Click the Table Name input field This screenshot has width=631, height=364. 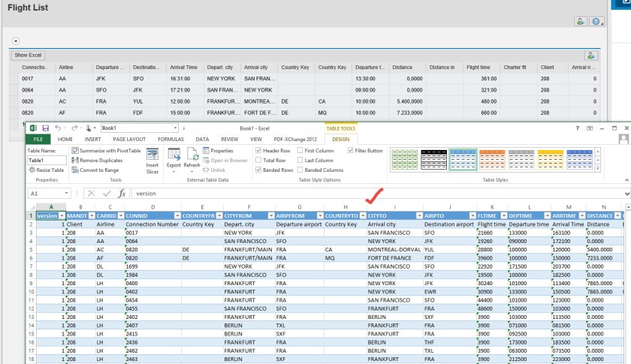tap(46, 160)
